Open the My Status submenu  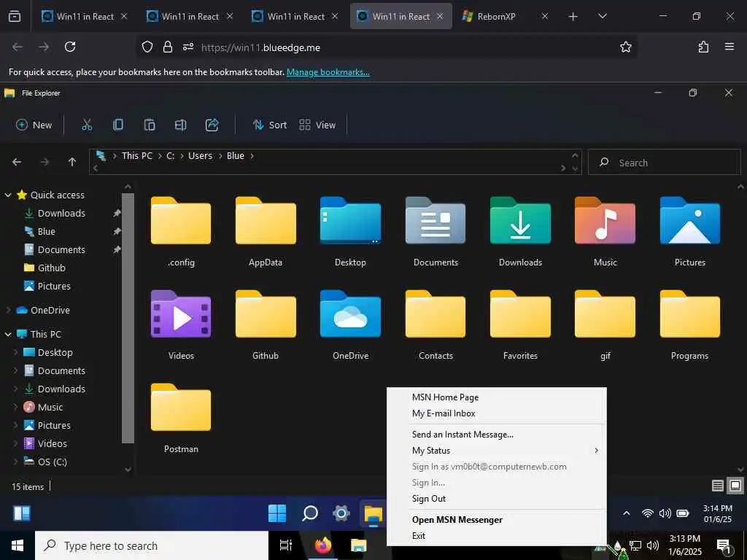[x=496, y=451]
